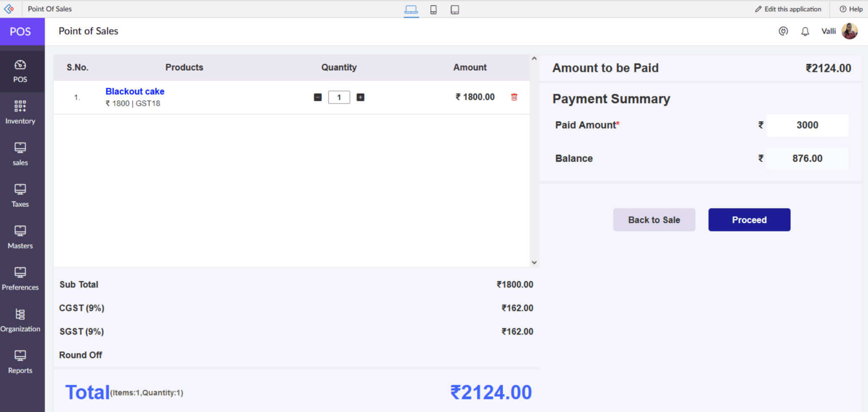Open the Reports module
This screenshot has height=412, width=868.
point(20,362)
